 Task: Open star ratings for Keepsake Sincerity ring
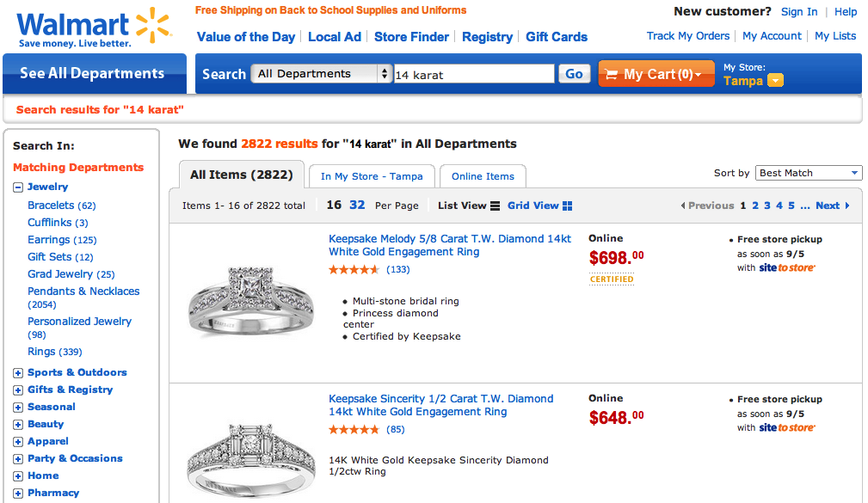point(354,429)
